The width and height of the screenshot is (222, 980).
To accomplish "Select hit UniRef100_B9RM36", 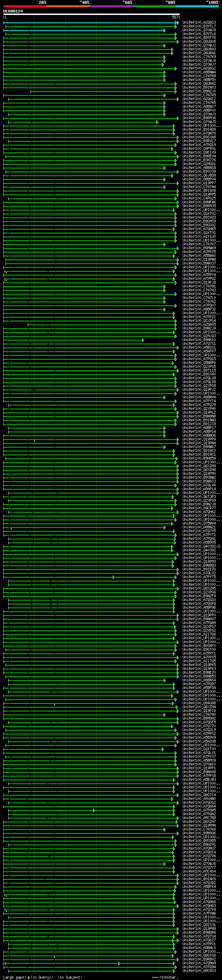I will click(x=199, y=118).
